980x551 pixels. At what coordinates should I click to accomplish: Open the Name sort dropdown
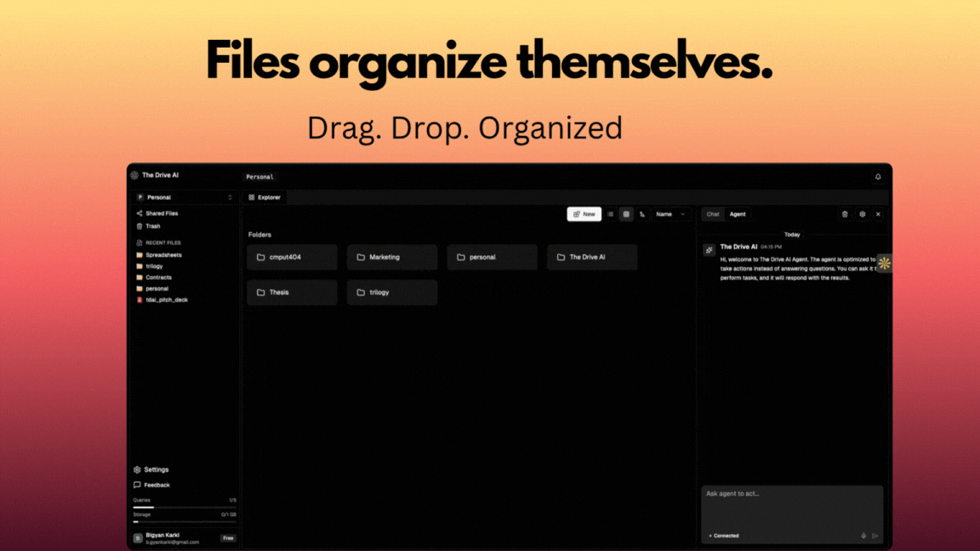point(669,214)
